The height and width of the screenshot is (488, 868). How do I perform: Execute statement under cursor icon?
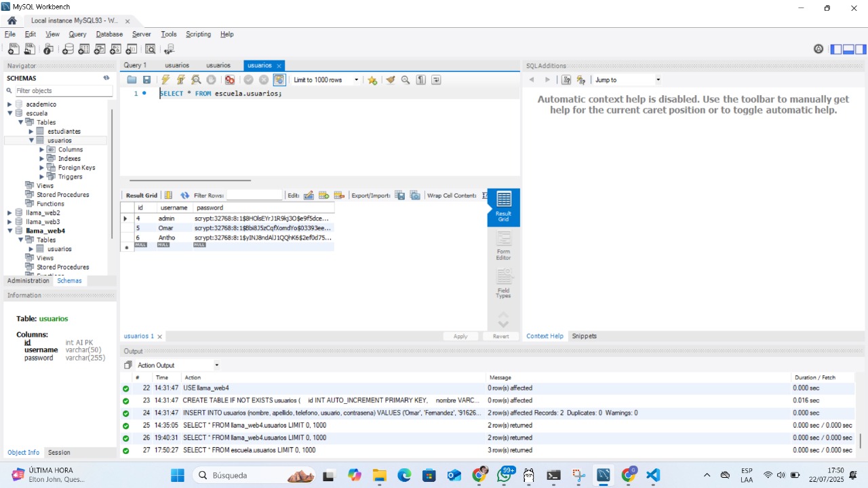click(x=181, y=80)
